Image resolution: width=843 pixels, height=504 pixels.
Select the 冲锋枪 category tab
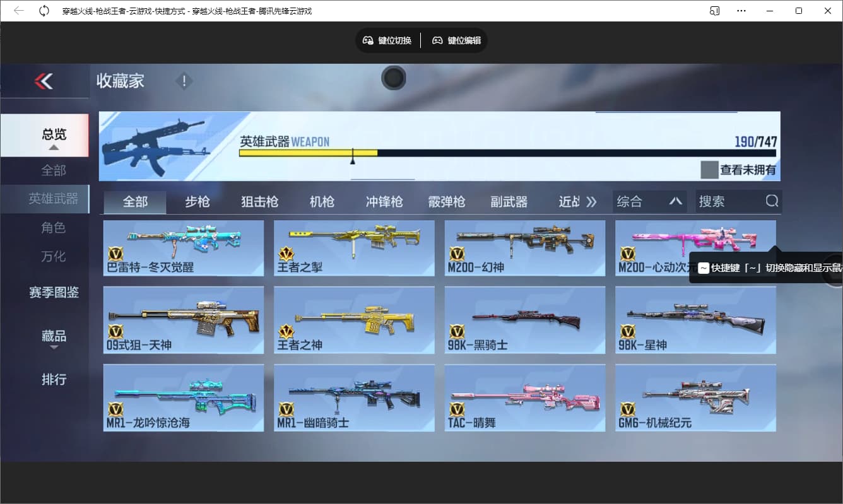(384, 202)
